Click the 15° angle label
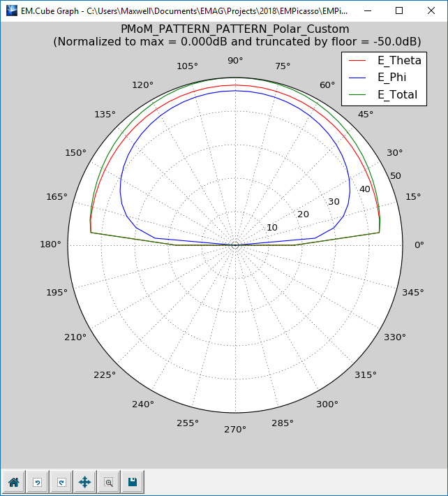This screenshot has width=448, height=496. tap(413, 197)
